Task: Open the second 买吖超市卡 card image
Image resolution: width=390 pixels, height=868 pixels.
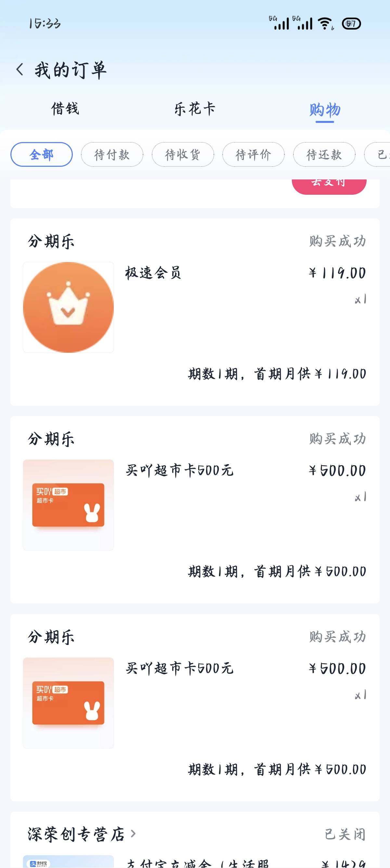Action: (68, 703)
